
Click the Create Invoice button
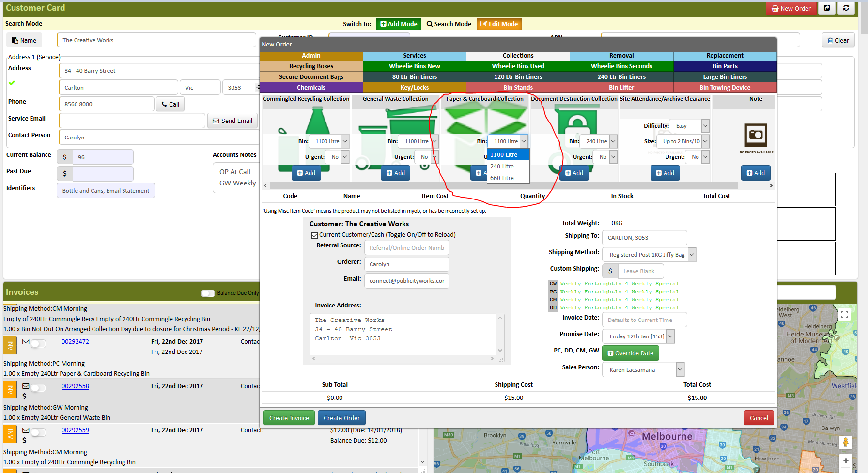point(289,418)
